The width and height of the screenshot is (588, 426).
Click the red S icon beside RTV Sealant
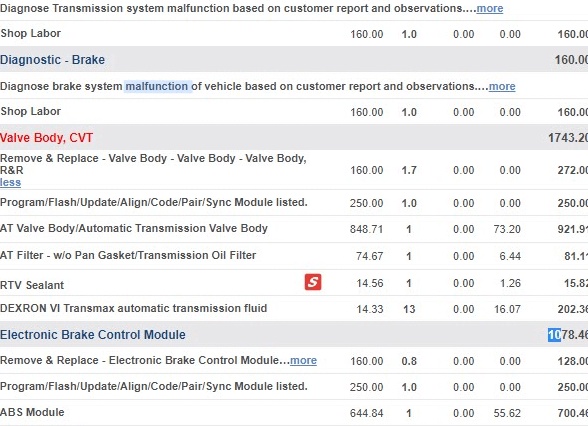point(313,282)
